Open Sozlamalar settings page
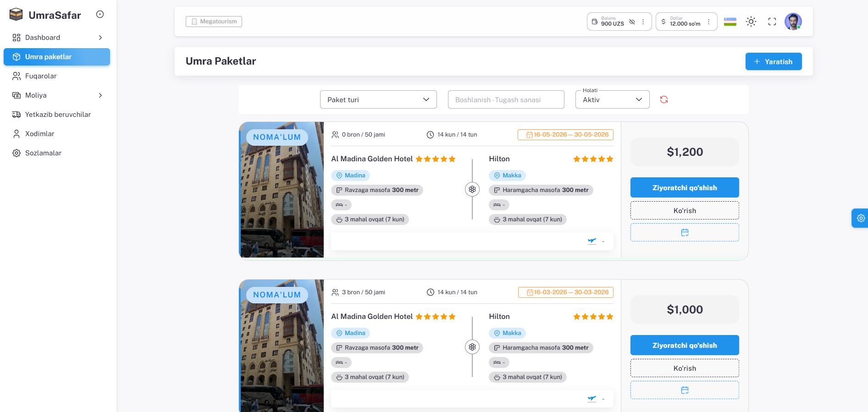Screen dimensions: 868x412 (x=57, y=153)
